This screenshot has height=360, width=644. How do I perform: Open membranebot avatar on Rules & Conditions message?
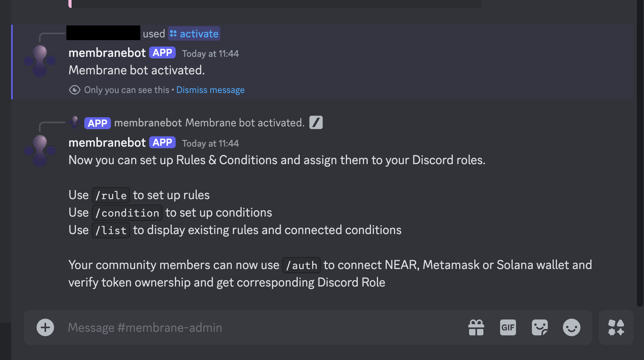[x=40, y=150]
